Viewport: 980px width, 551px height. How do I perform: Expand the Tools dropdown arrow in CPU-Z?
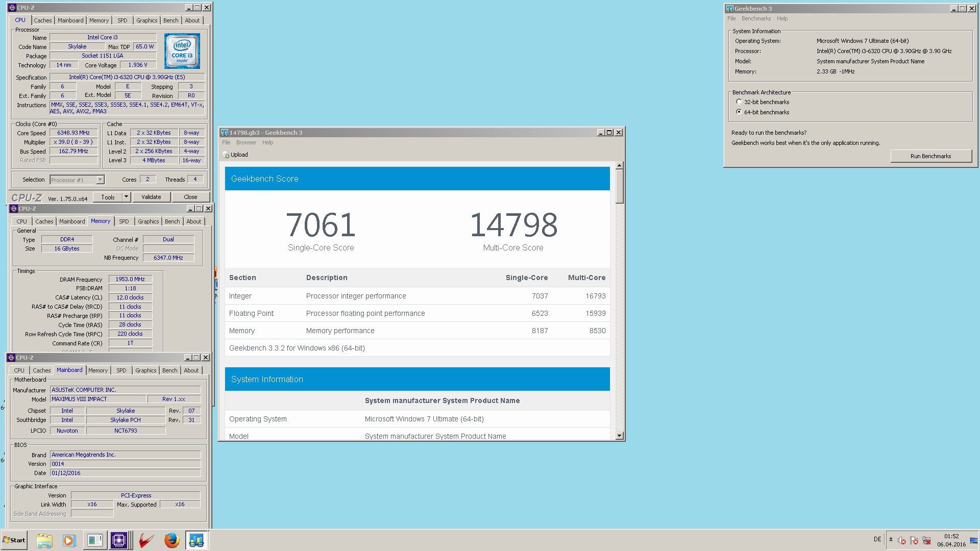pos(127,197)
